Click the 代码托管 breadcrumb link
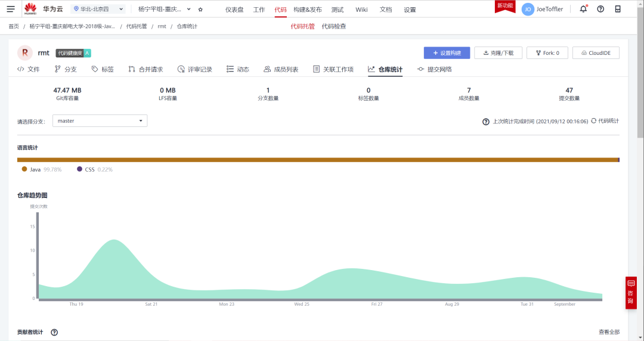Viewport: 644px width, 341px height. [137, 26]
